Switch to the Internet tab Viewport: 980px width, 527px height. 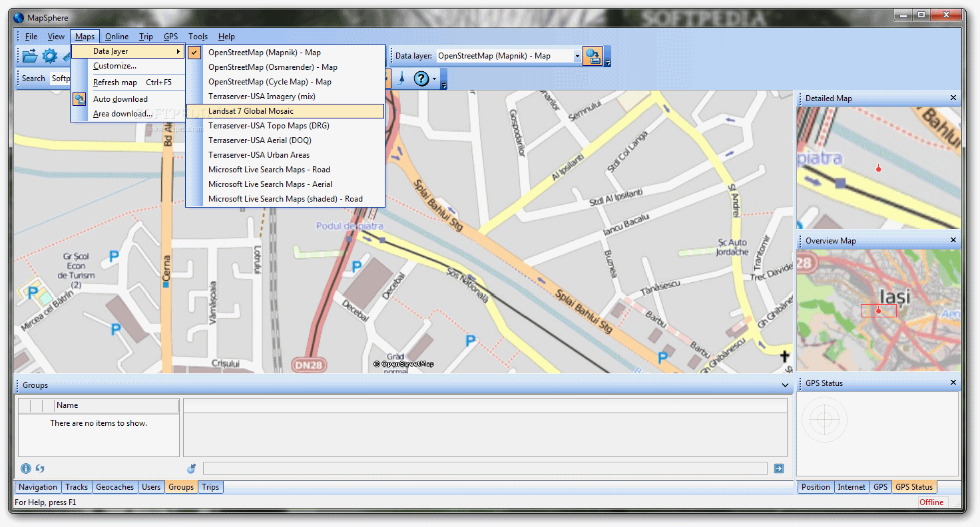[x=852, y=487]
